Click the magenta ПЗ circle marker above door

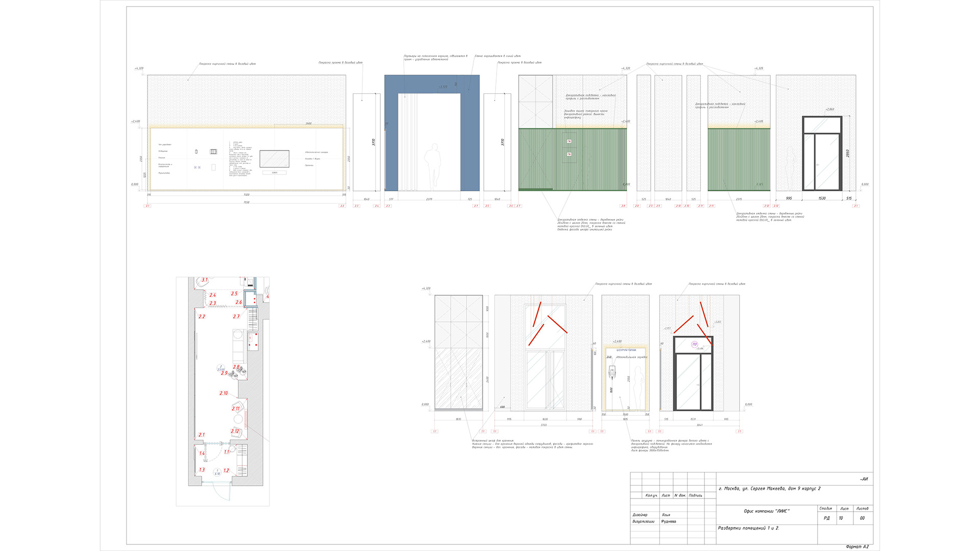[x=694, y=344]
